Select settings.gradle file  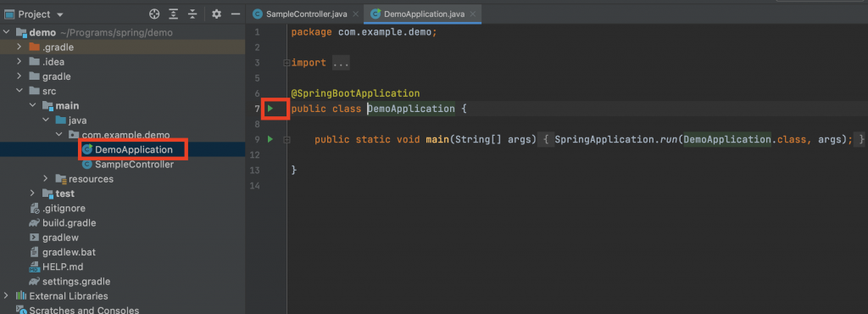[76, 281]
